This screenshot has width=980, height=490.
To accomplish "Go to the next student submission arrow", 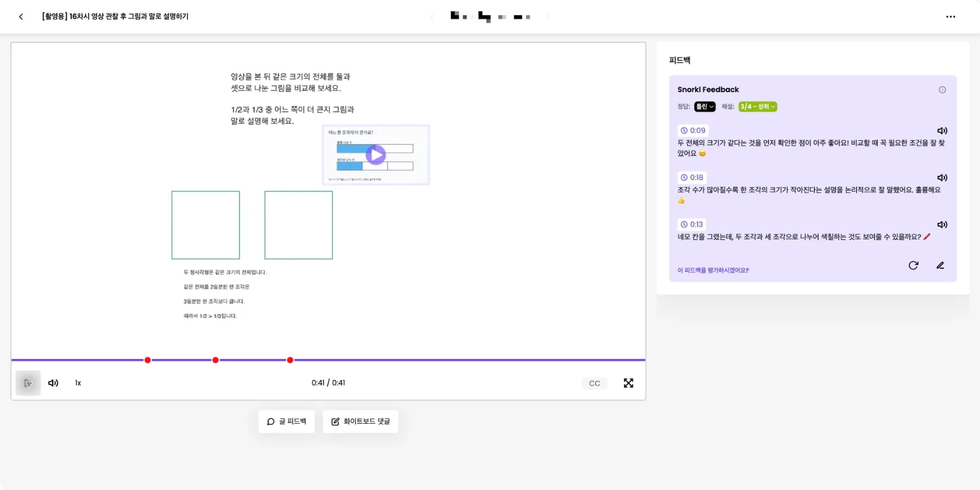I will point(548,17).
